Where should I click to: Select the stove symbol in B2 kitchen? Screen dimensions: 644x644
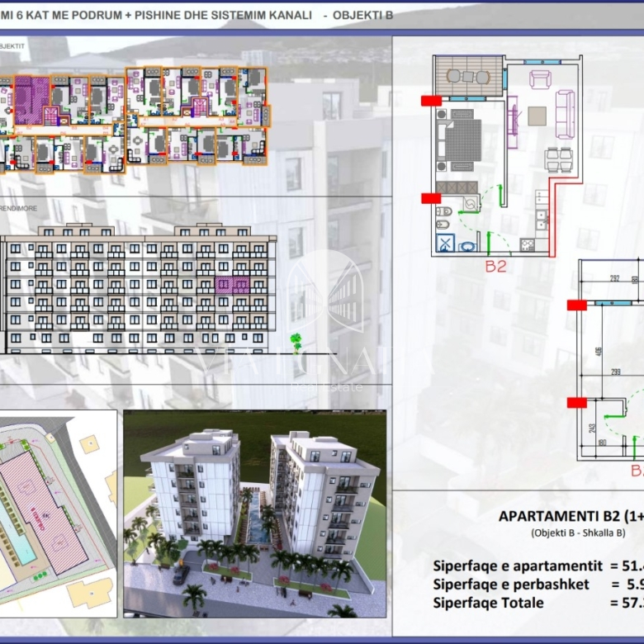click(528, 244)
